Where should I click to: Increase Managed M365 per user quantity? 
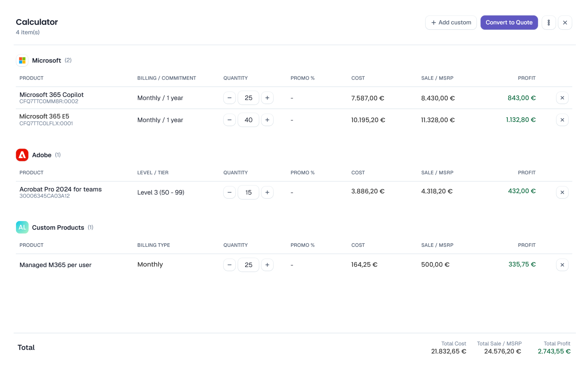[x=267, y=265]
